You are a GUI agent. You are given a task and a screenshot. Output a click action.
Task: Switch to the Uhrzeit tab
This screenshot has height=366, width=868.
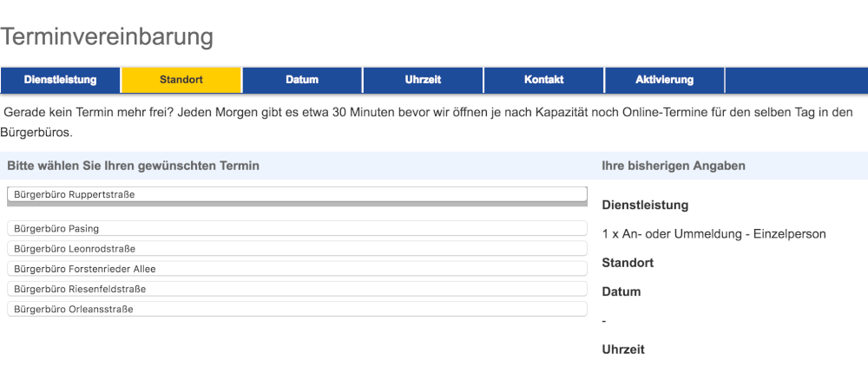click(423, 80)
